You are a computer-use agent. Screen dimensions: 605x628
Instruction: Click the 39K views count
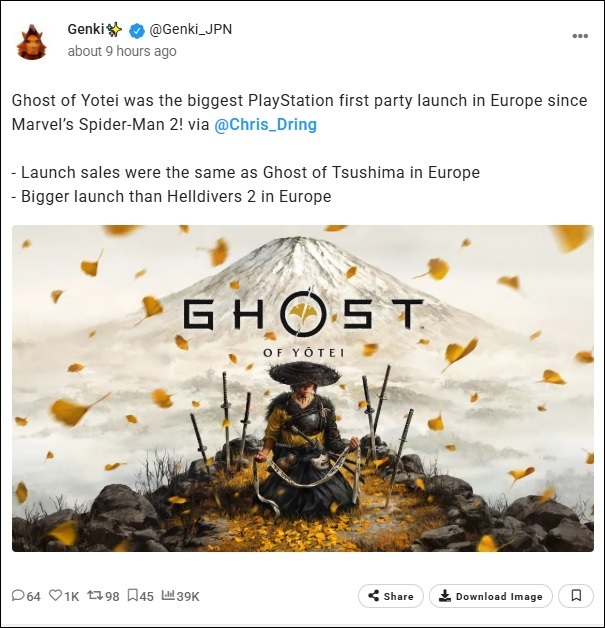[188, 596]
